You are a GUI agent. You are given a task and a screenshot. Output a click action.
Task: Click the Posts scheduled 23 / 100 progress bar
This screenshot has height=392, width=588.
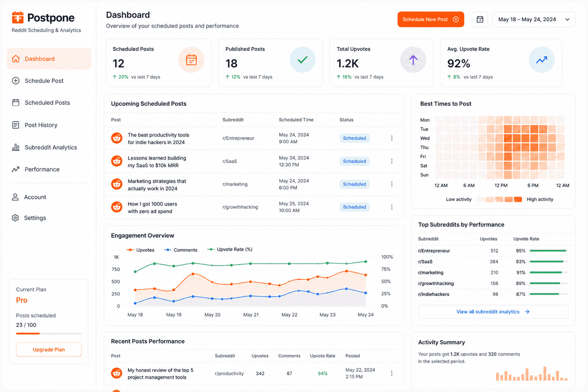pyautogui.click(x=49, y=334)
